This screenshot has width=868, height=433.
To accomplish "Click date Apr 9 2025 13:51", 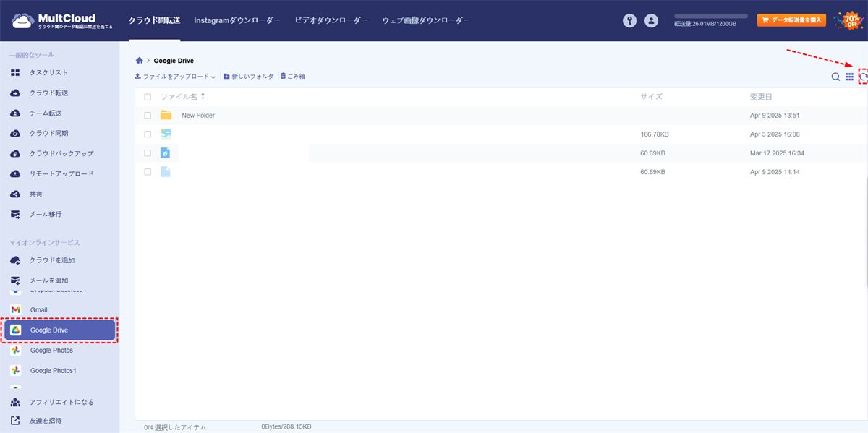I will tap(775, 116).
